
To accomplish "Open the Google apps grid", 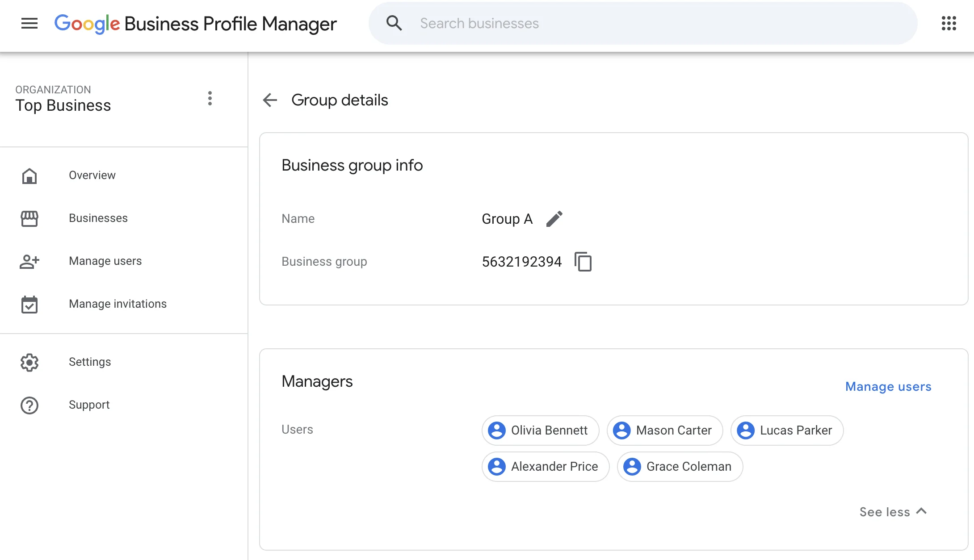I will 948,24.
